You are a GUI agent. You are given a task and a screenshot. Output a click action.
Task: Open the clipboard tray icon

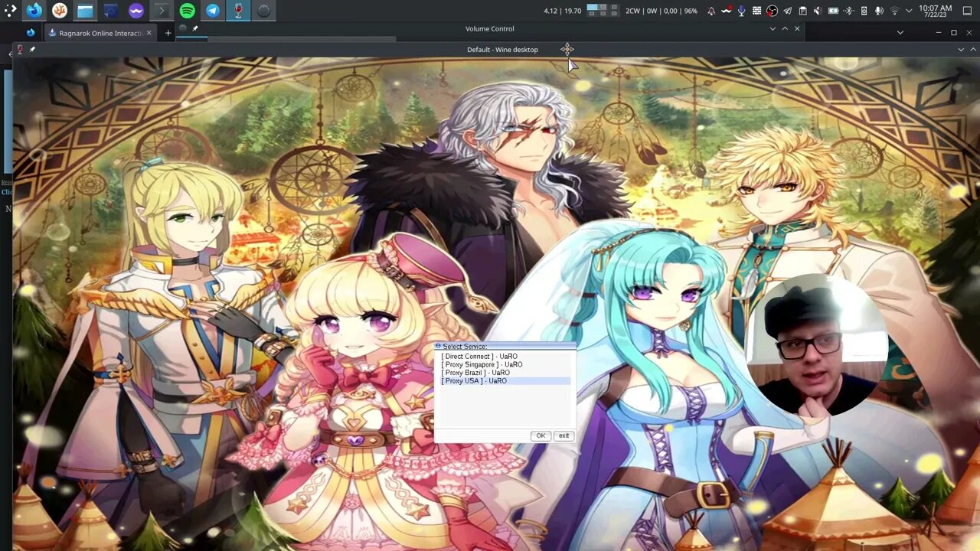point(803,11)
